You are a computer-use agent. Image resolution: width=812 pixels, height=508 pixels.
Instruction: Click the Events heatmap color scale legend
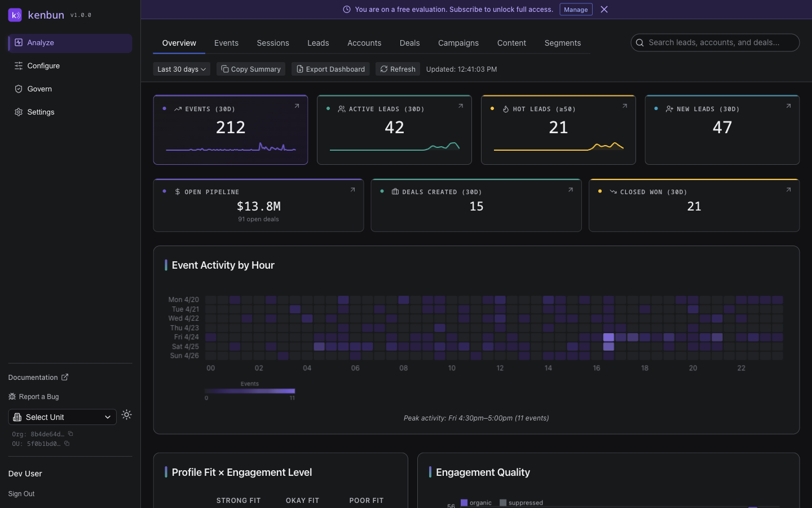click(250, 391)
